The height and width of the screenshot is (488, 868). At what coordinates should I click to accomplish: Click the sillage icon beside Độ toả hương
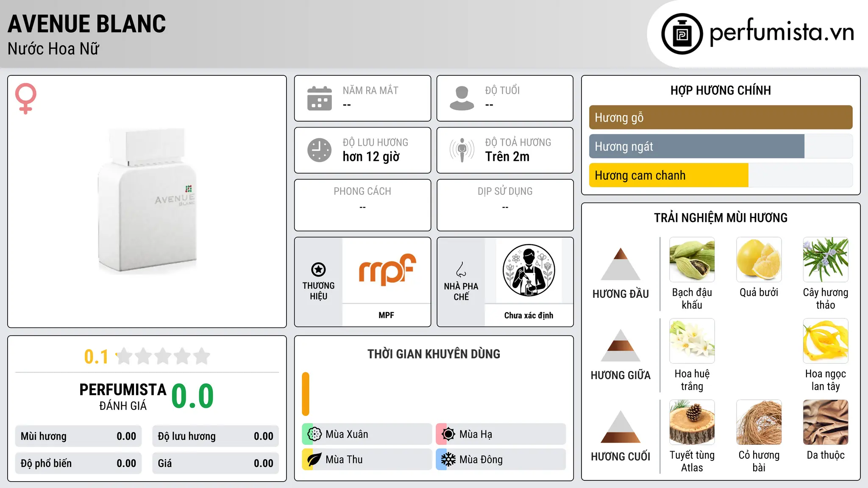point(462,150)
